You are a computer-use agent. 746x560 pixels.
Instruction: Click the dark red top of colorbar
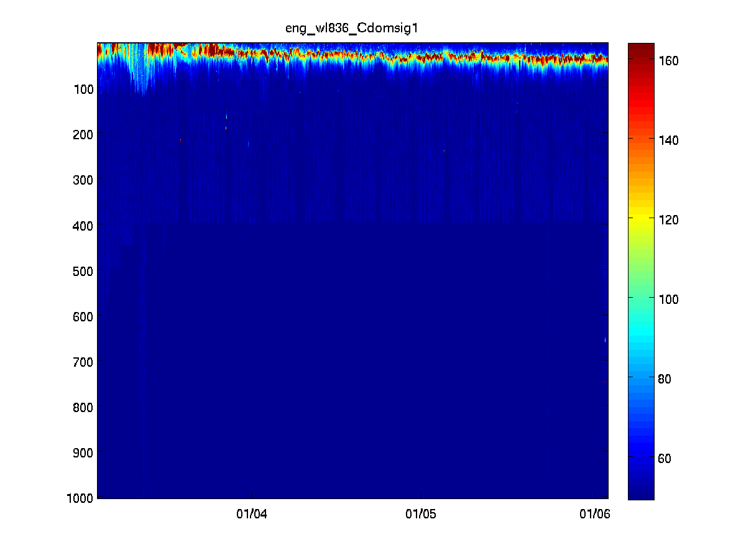pos(641,48)
